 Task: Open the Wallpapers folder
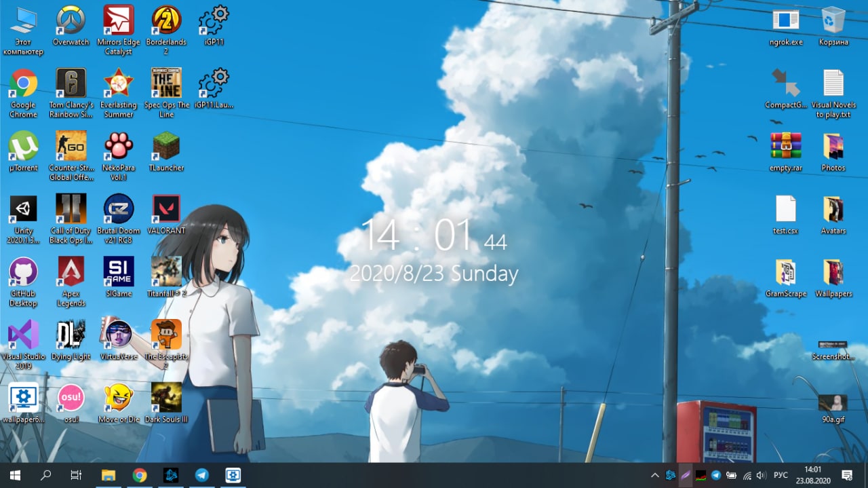click(x=833, y=277)
